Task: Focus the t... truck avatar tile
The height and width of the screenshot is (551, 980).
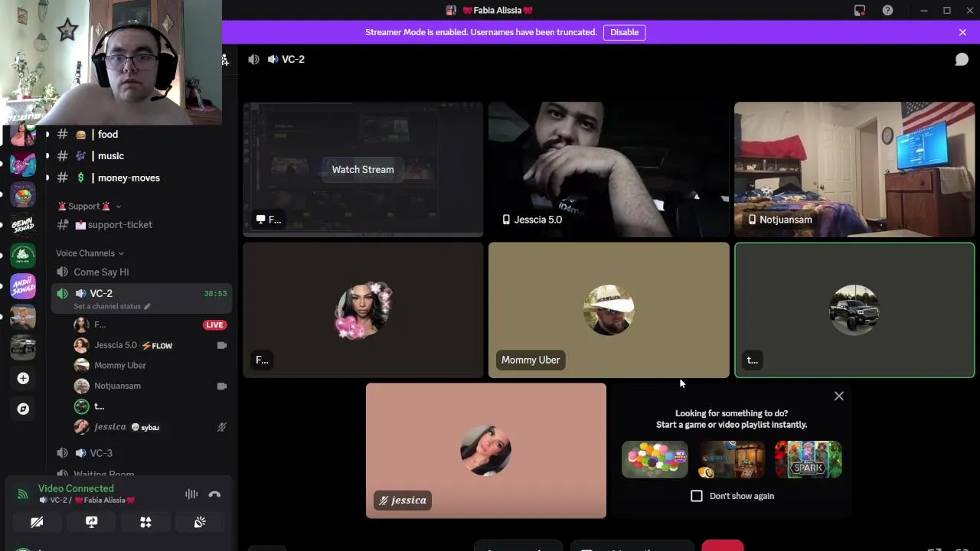Action: pos(854,310)
